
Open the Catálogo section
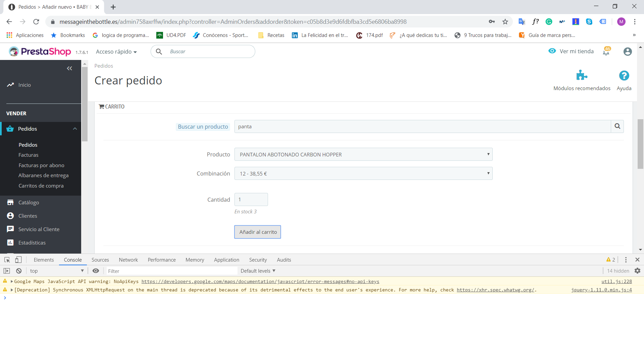[x=29, y=203]
